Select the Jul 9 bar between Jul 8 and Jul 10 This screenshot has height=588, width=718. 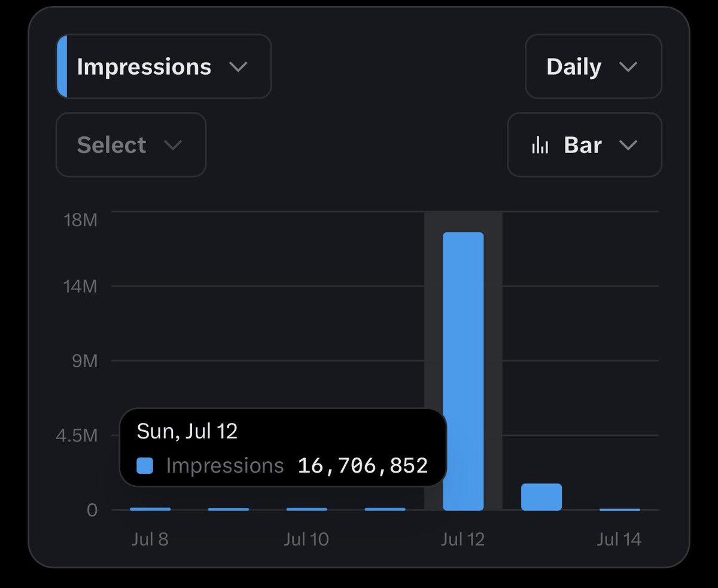(x=229, y=509)
